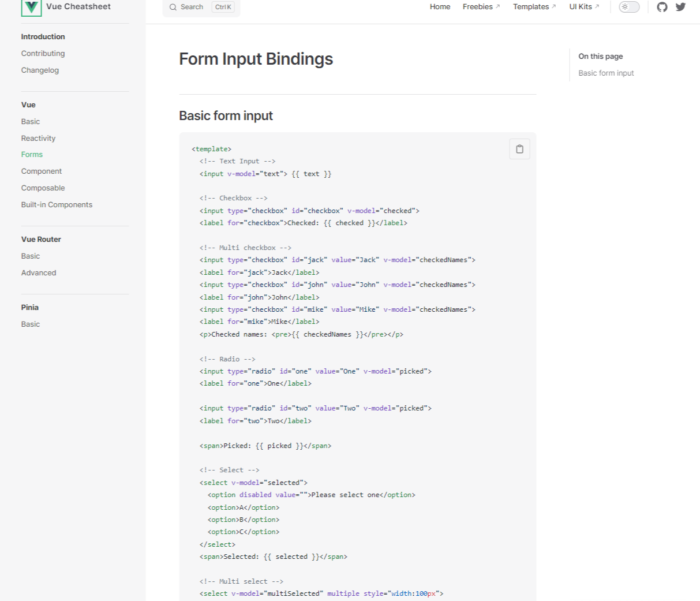Open the Advanced page under Vue Router
This screenshot has height=601, width=700.
pyautogui.click(x=39, y=272)
